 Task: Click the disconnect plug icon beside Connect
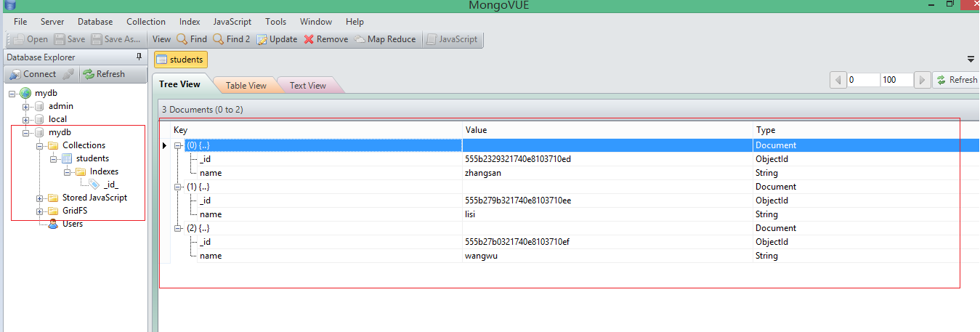[68, 74]
